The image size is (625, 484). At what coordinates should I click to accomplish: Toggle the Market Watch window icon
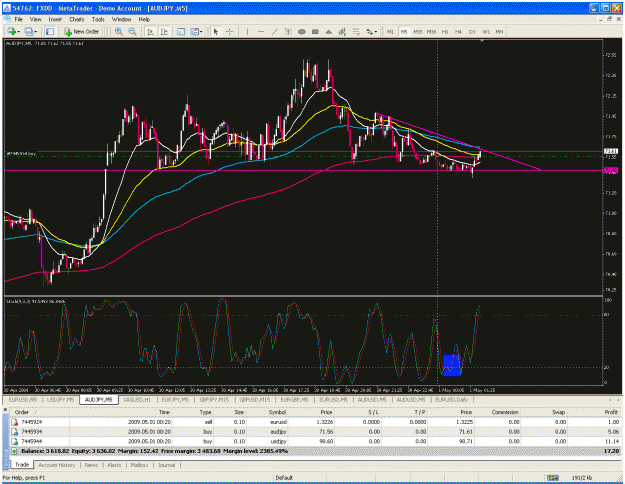coord(50,31)
